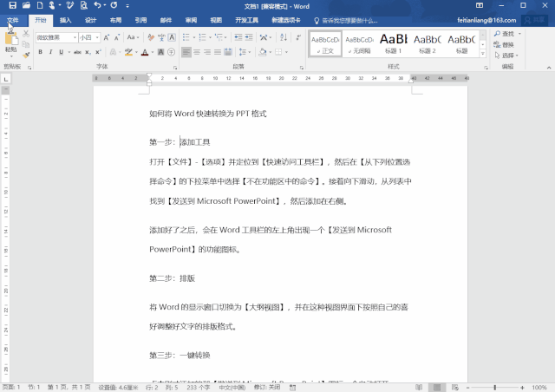Sort the selected text A-Z icon
Image resolution: width=555 pixels, height=392 pixels.
[284, 37]
